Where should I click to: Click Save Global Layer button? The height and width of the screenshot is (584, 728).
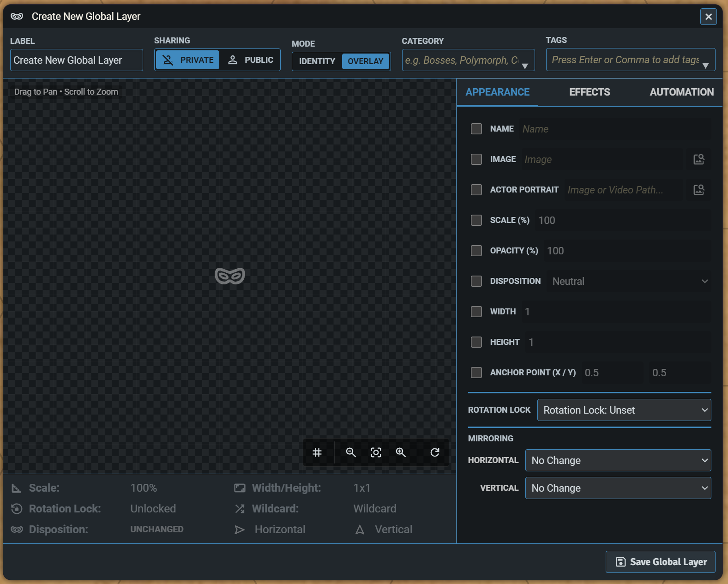click(x=661, y=562)
